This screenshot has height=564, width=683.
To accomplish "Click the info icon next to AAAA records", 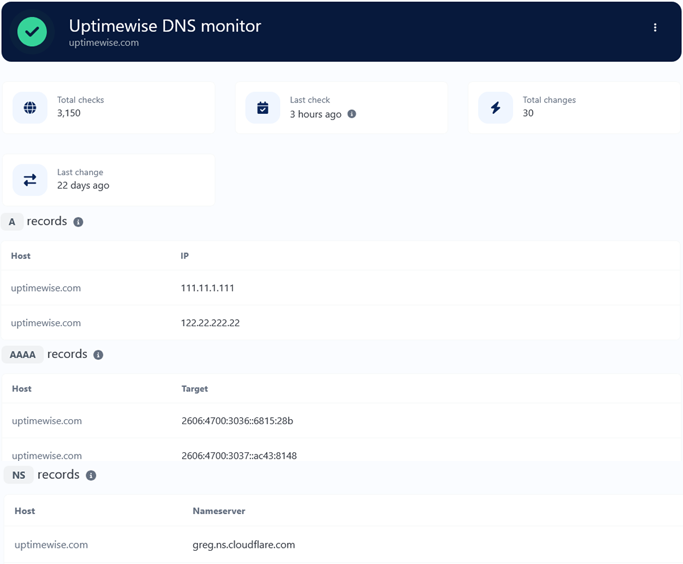I will [x=98, y=355].
